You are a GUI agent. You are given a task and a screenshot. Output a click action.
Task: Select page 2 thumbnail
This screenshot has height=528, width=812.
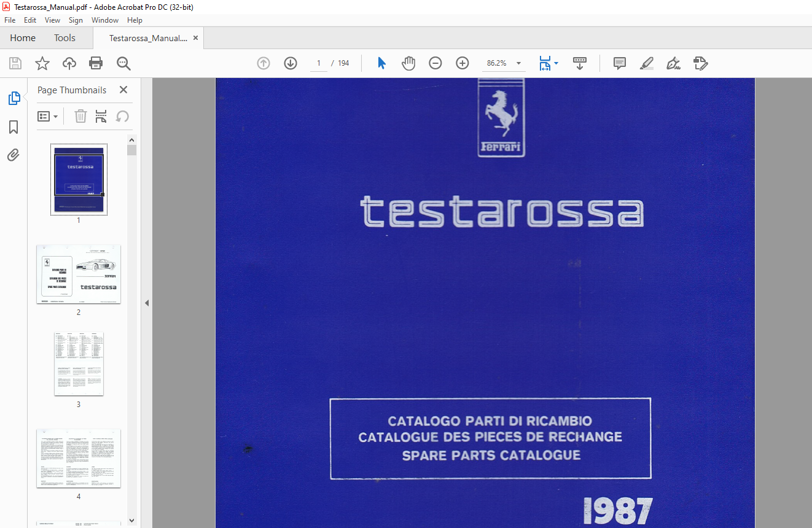(79, 274)
